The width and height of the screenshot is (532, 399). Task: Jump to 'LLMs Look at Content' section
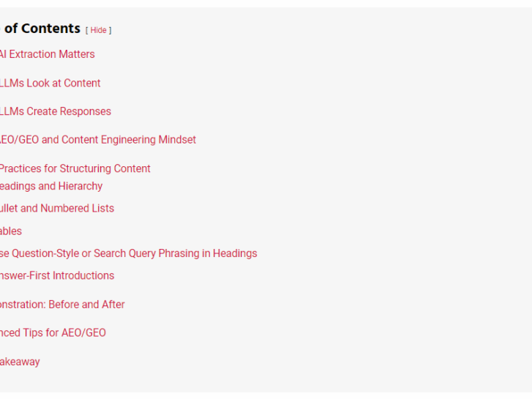click(50, 83)
